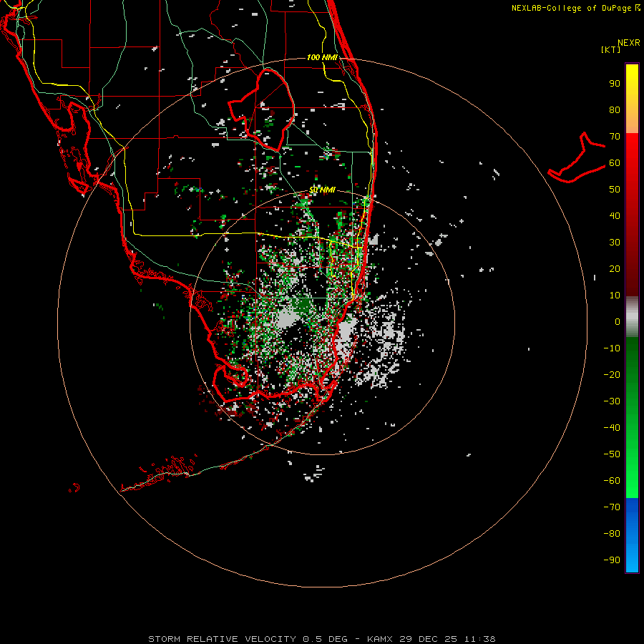The height and width of the screenshot is (644, 644).
Task: Click the KT units label above color scale
Action: pos(611,49)
